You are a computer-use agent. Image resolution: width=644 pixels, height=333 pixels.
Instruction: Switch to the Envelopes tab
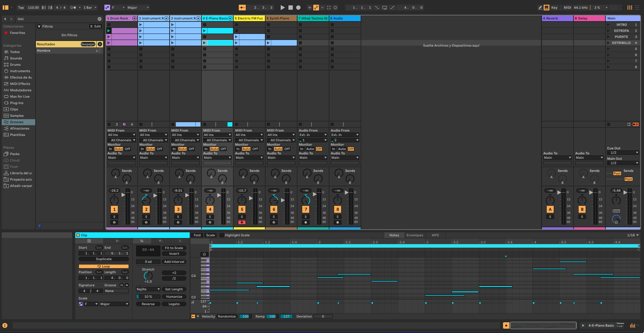[415, 235]
